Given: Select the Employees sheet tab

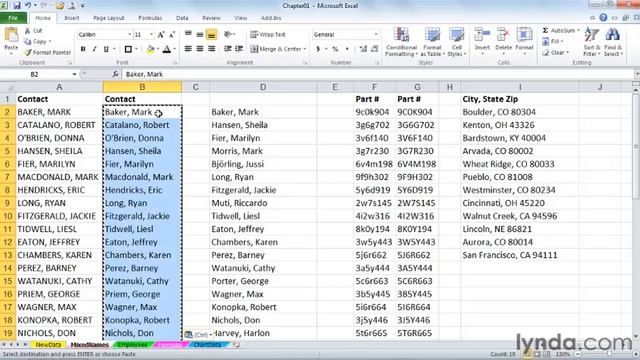Looking at the screenshot, I should pos(132,345).
